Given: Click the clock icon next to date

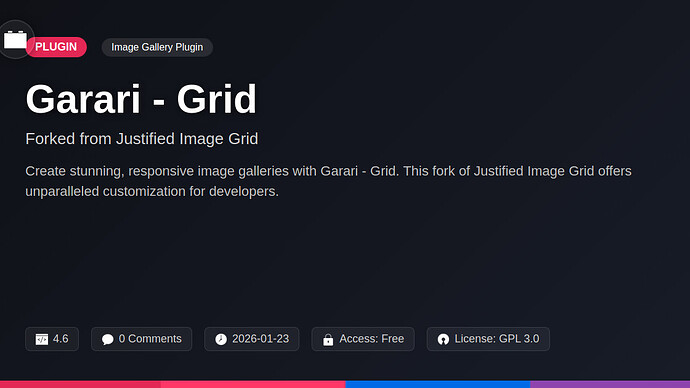Looking at the screenshot, I should [x=221, y=339].
